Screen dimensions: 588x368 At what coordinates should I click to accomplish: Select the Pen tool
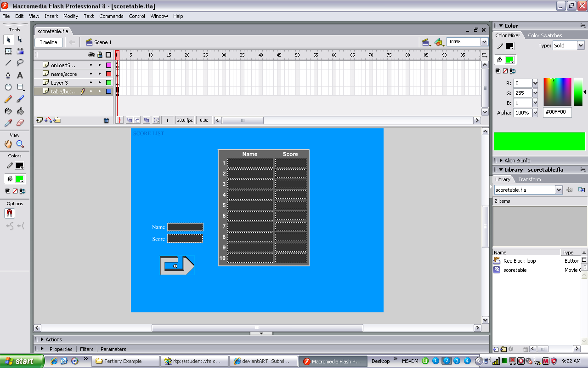coord(8,75)
